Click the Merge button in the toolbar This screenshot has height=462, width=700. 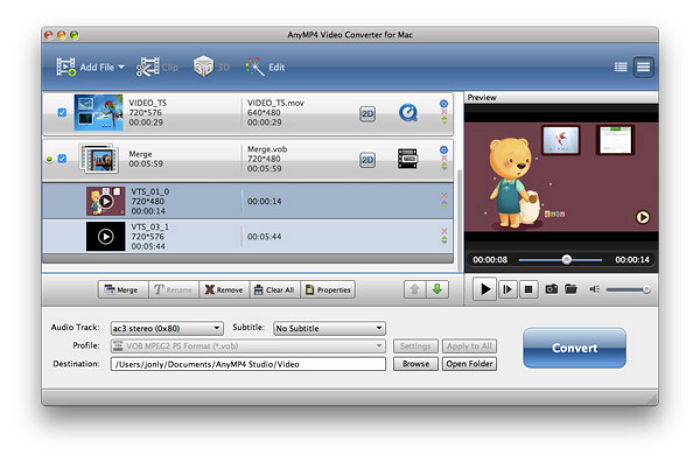120,290
